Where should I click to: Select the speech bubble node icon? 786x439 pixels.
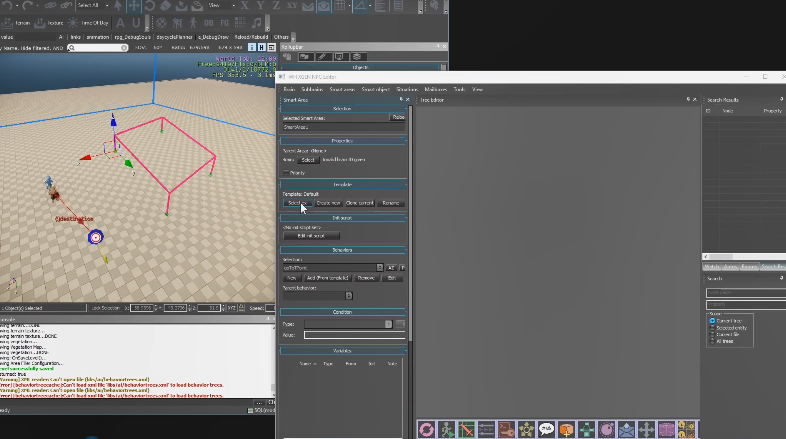546,429
